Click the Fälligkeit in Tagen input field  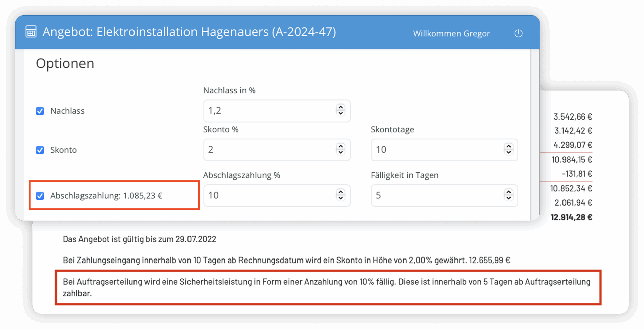[x=444, y=195]
